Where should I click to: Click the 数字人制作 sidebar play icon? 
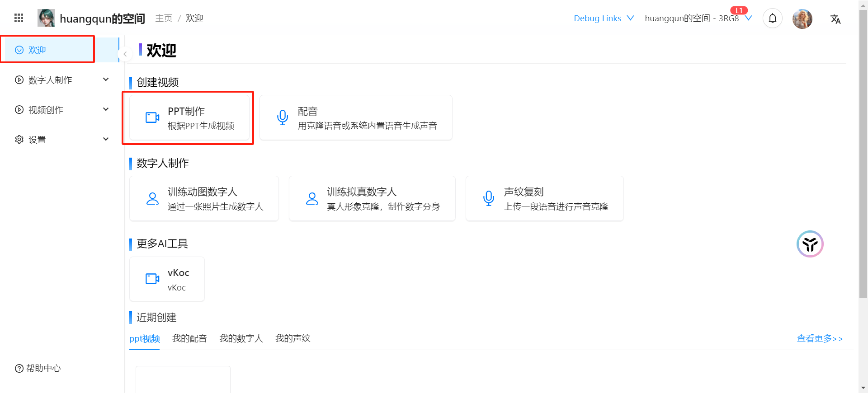19,80
